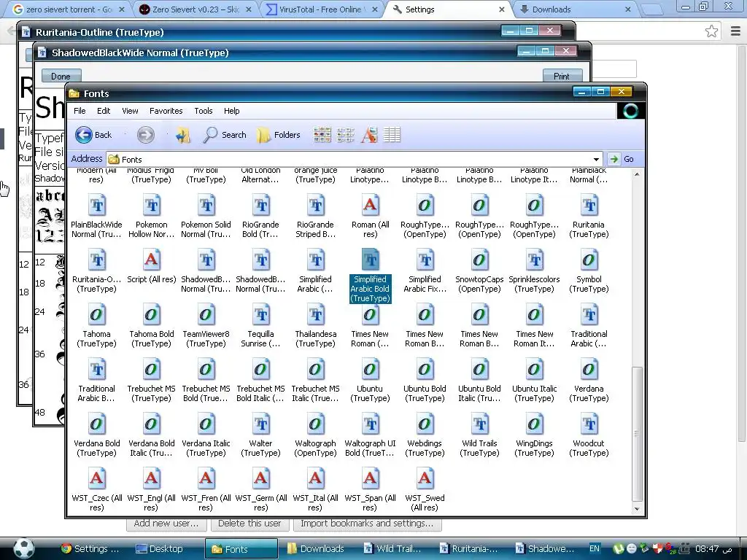Switch to zero sievert torrent Google tab
Viewport: 747px width, 560px height.
coord(68,9)
